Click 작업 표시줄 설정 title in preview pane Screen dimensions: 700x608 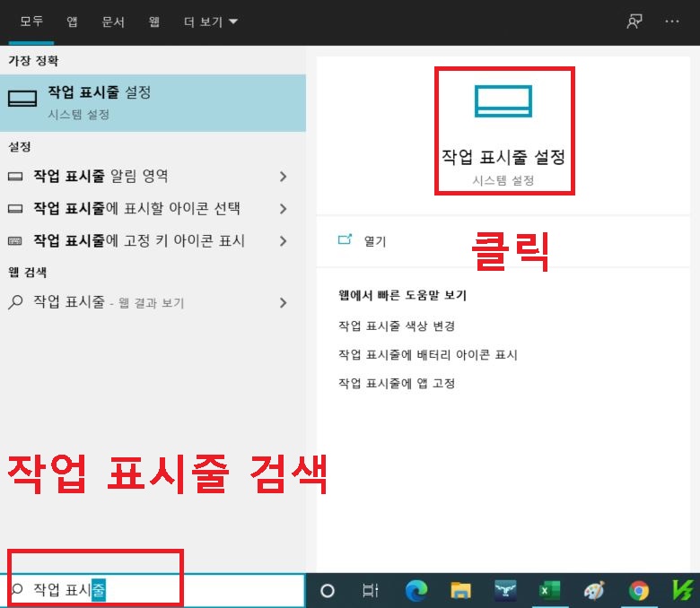tap(503, 157)
